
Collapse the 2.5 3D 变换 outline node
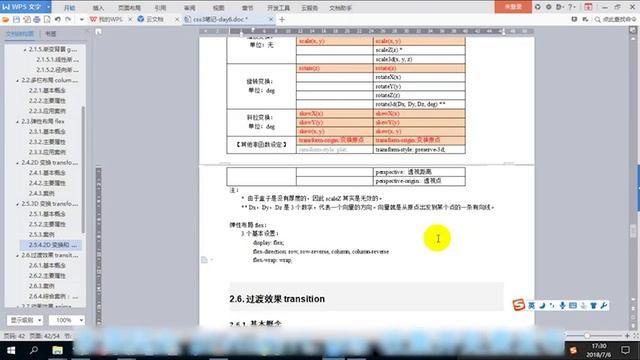pyautogui.click(x=18, y=204)
